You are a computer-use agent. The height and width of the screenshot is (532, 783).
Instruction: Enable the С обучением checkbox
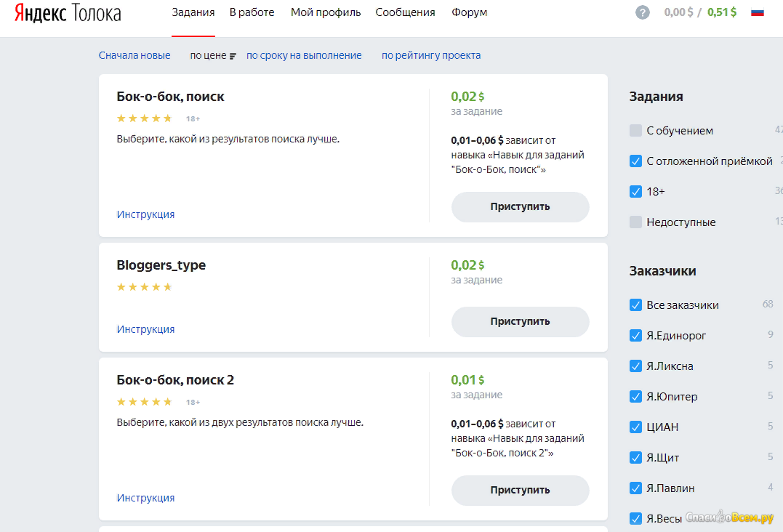(x=635, y=131)
